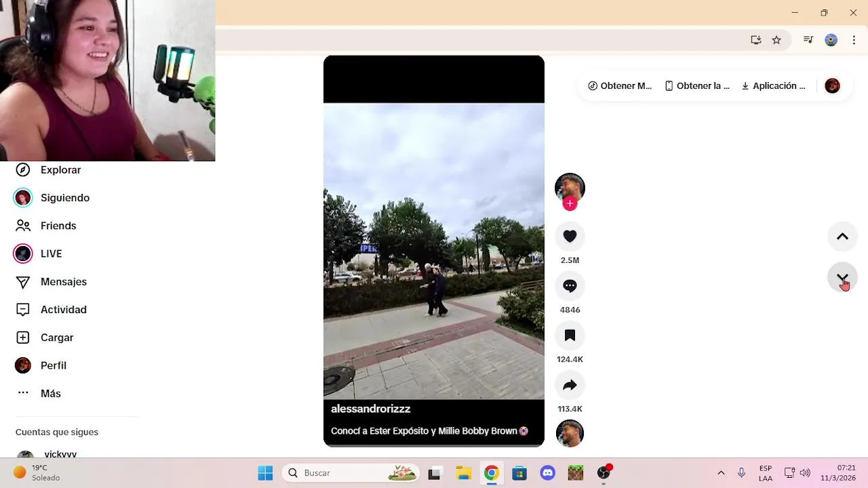Screen dimensions: 868x488
Task: Click the Obtener M... button
Action: click(x=620, y=86)
